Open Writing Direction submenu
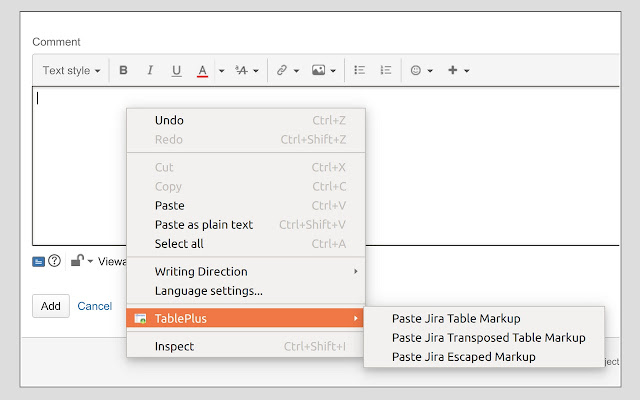Viewport: 640px width, 400px height. pos(246,271)
